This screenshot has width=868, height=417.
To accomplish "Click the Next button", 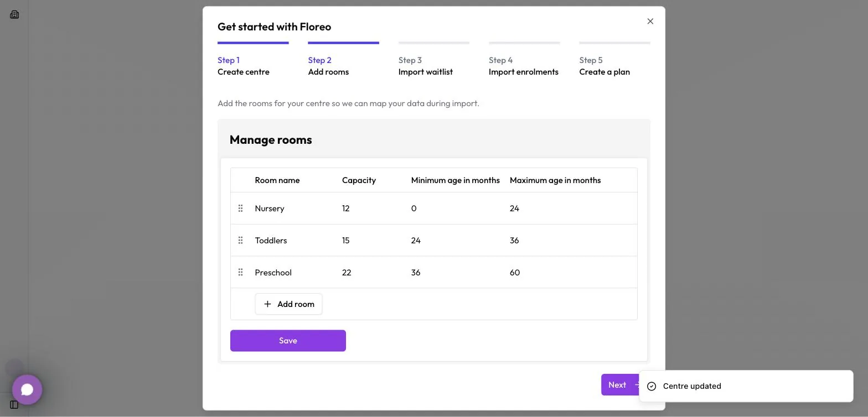I will pyautogui.click(x=621, y=385).
